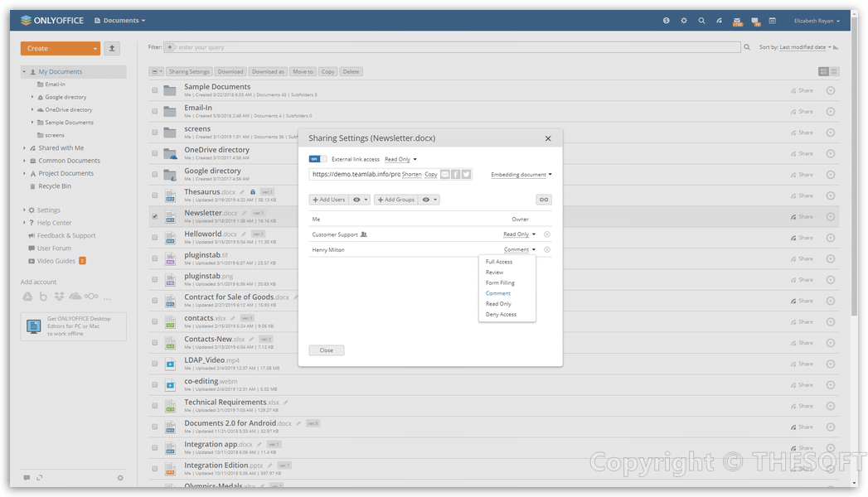Share the link via Facebook icon

[456, 175]
